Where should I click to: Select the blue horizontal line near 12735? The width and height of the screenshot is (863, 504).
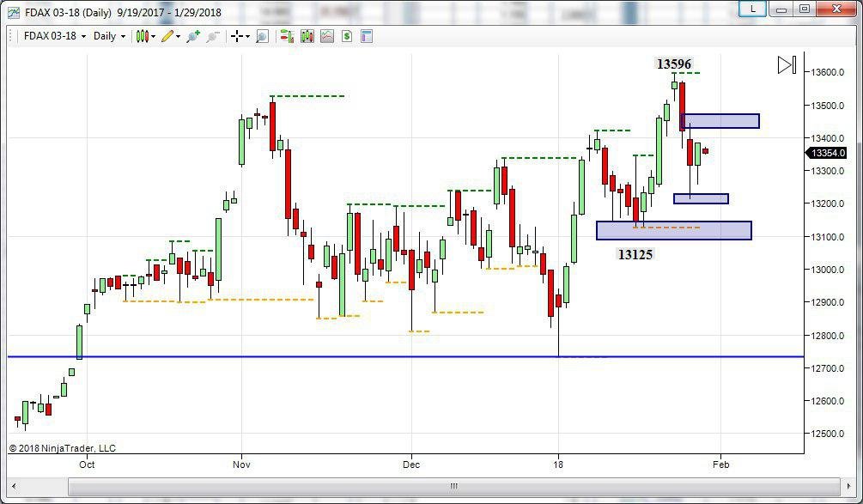(x=405, y=356)
